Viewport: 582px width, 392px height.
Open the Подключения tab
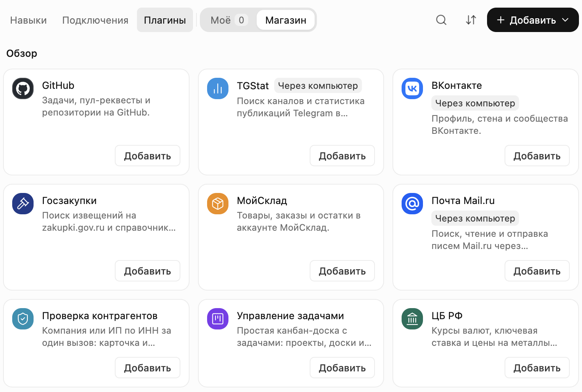tap(95, 20)
